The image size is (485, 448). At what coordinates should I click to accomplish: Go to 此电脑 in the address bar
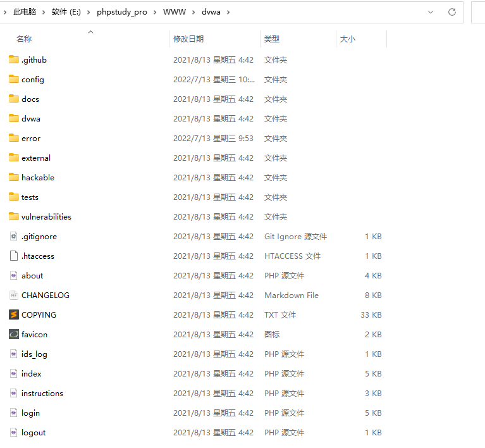[x=25, y=12]
